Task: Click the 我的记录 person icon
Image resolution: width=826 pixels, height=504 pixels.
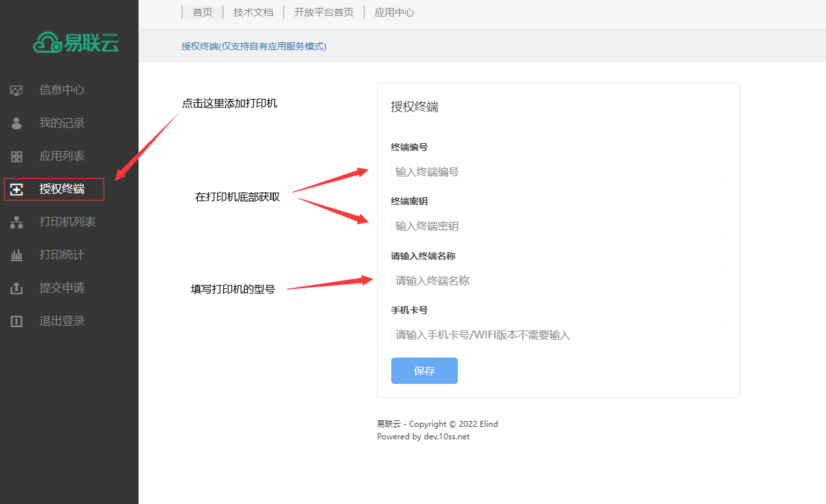Action: [16, 123]
